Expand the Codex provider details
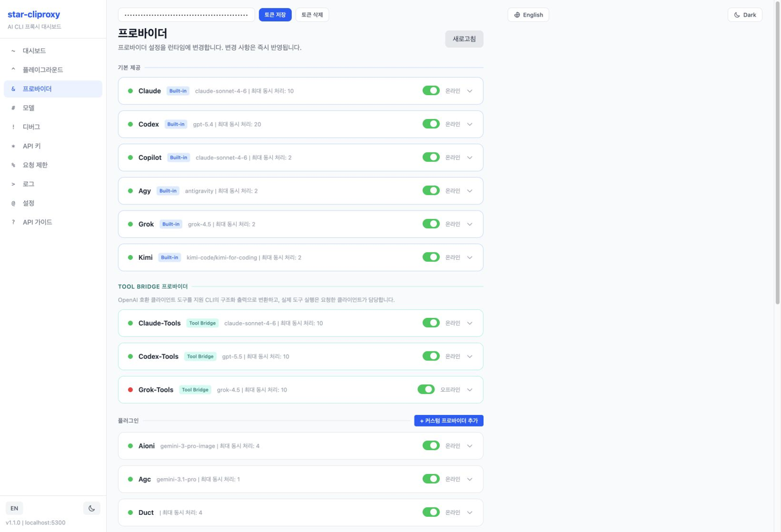 [x=470, y=124]
